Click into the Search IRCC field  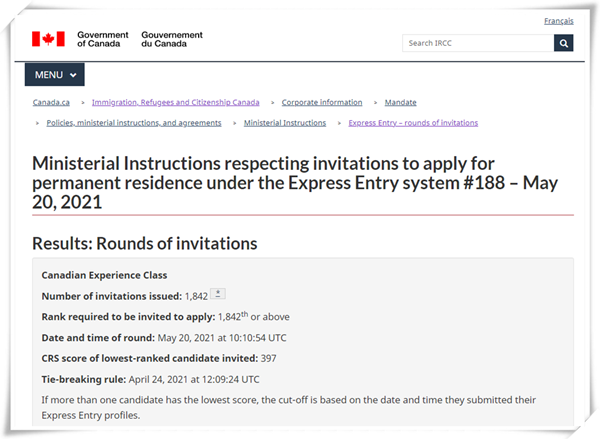click(x=478, y=43)
